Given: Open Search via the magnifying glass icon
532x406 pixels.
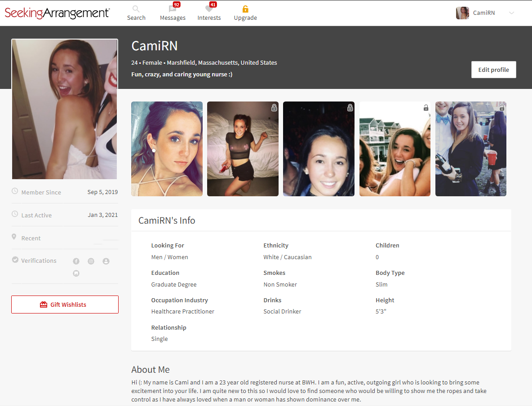Looking at the screenshot, I should tap(136, 9).
